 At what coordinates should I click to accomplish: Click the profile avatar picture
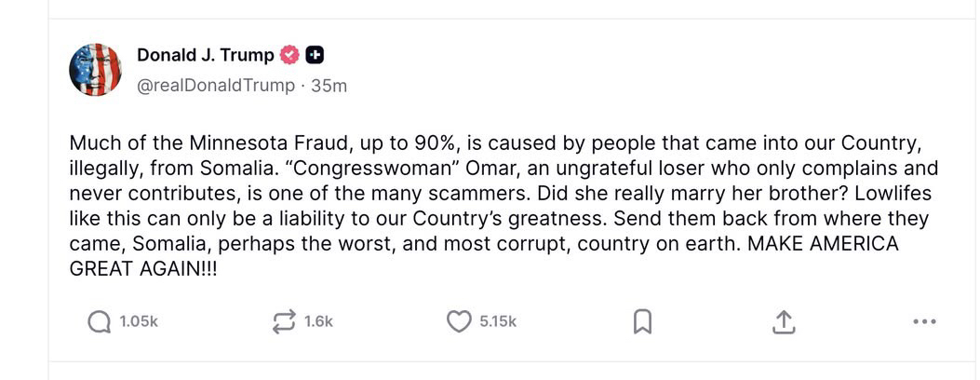96,70
